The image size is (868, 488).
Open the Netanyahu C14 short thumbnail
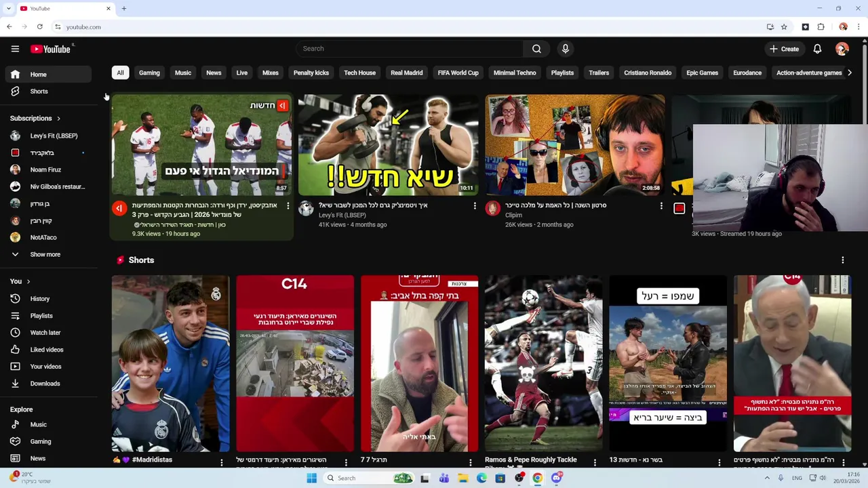pyautogui.click(x=792, y=363)
